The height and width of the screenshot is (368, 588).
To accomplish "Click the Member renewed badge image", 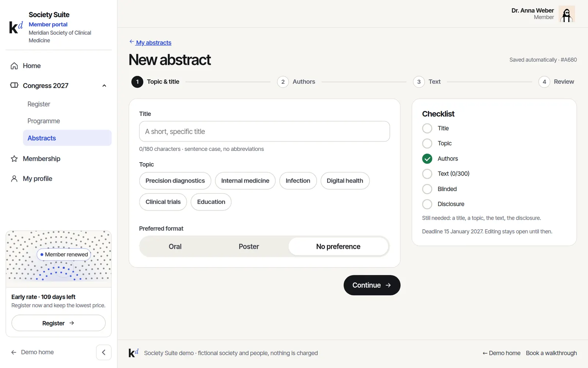I will pyautogui.click(x=64, y=254).
